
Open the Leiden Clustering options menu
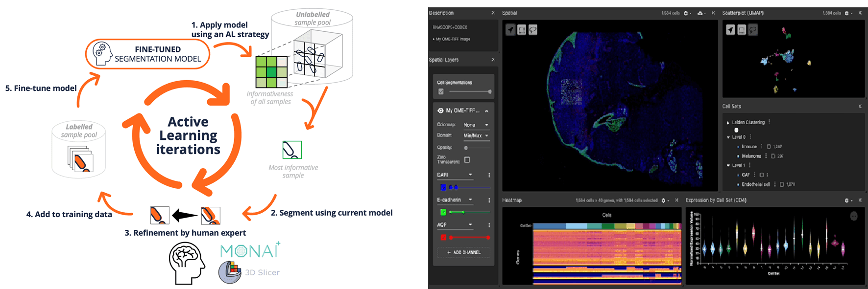click(x=770, y=122)
